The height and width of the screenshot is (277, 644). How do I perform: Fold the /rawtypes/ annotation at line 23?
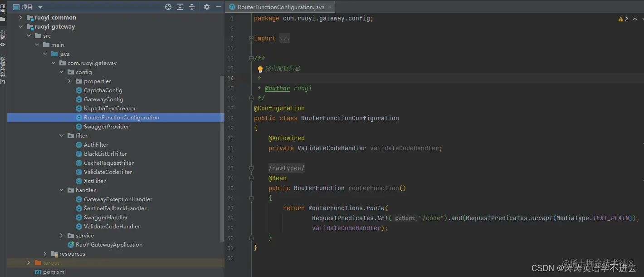[251, 168]
